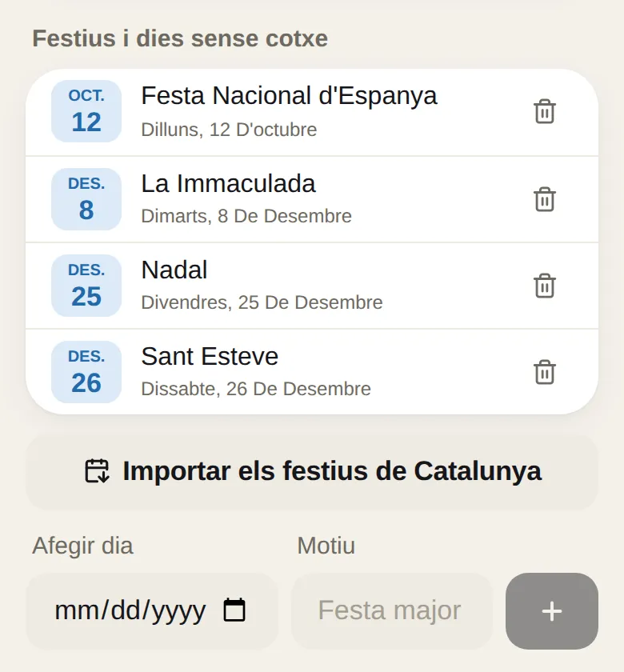Image resolution: width=624 pixels, height=672 pixels.
Task: Click the Afegir dia label
Action: coord(82,546)
